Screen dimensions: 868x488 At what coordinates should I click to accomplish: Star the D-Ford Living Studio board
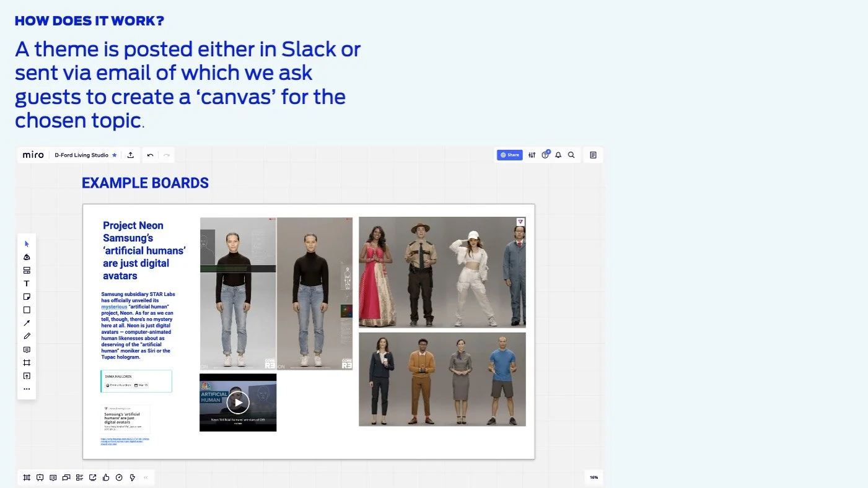point(114,155)
